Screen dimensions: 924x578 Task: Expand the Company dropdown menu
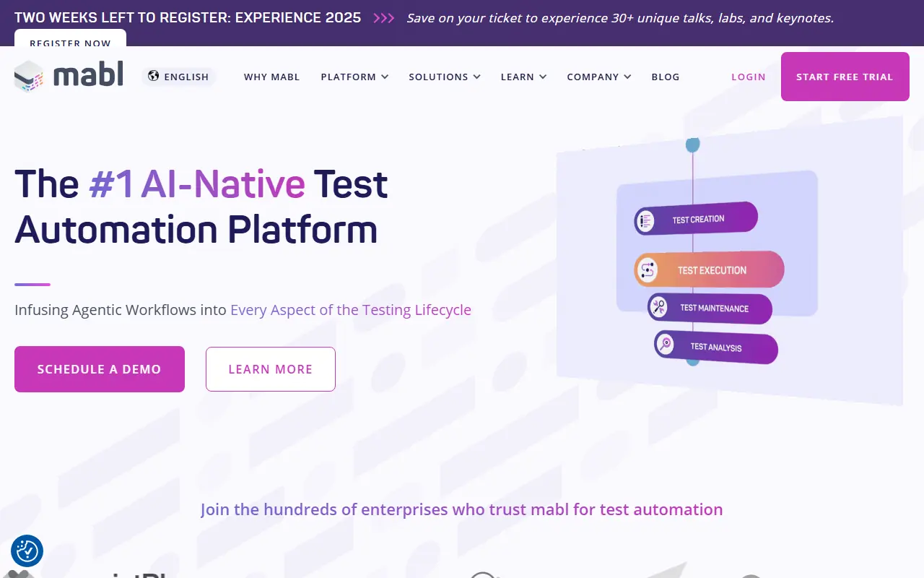click(x=598, y=77)
